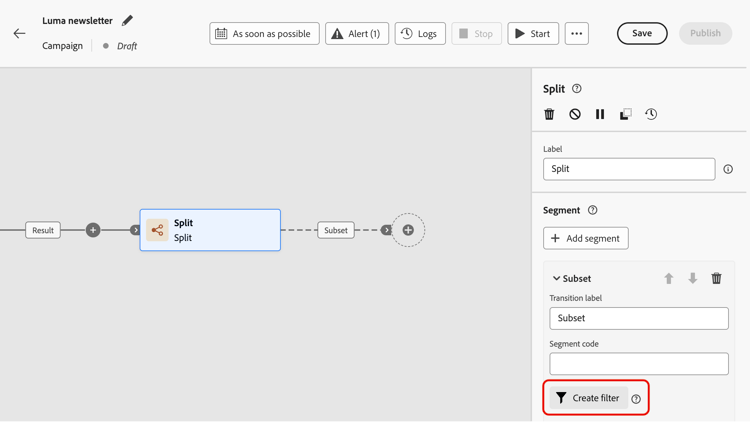Screen dimensions: 750x422
Task: Click the back arrow icon
Action: pyautogui.click(x=19, y=33)
